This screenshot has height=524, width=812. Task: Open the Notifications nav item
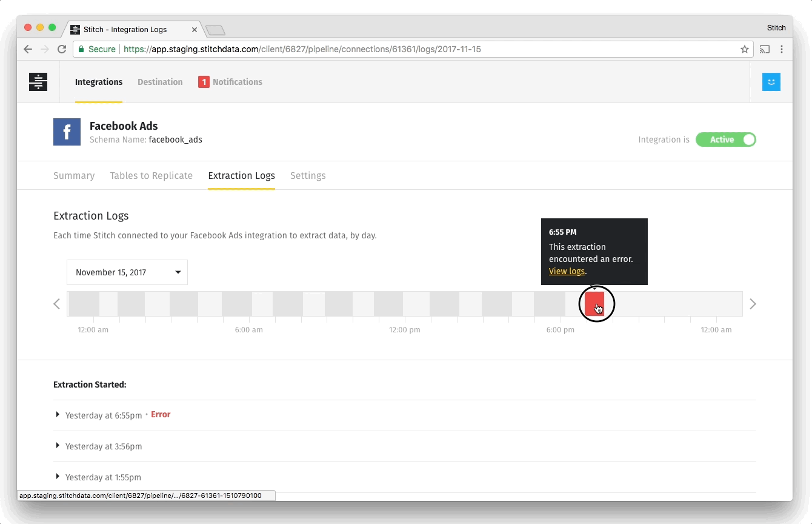(x=238, y=82)
